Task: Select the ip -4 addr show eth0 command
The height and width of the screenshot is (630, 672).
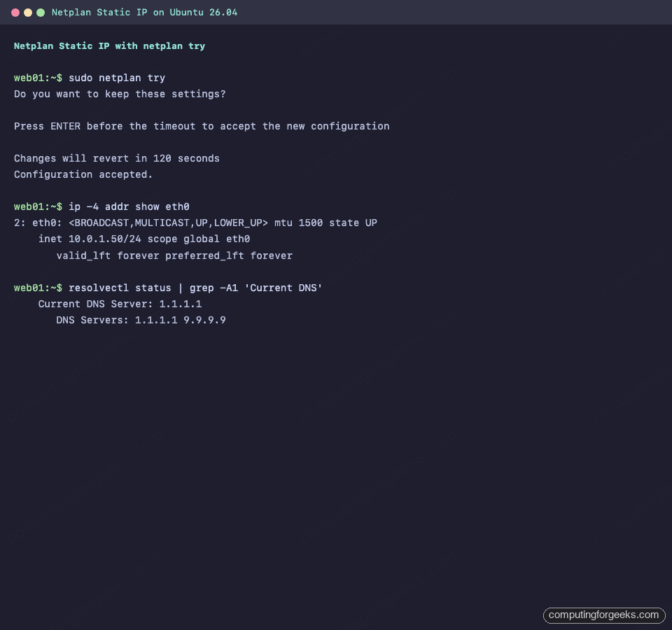Action: (x=129, y=206)
